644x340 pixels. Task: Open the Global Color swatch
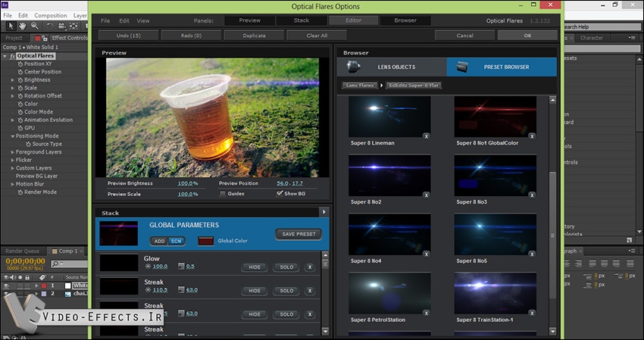206,241
